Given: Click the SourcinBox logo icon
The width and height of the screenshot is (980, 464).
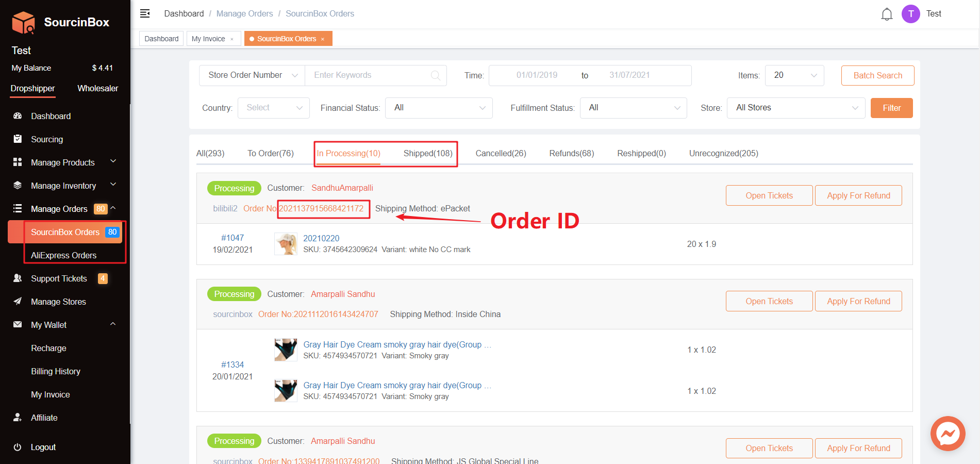Looking at the screenshot, I should click(23, 22).
